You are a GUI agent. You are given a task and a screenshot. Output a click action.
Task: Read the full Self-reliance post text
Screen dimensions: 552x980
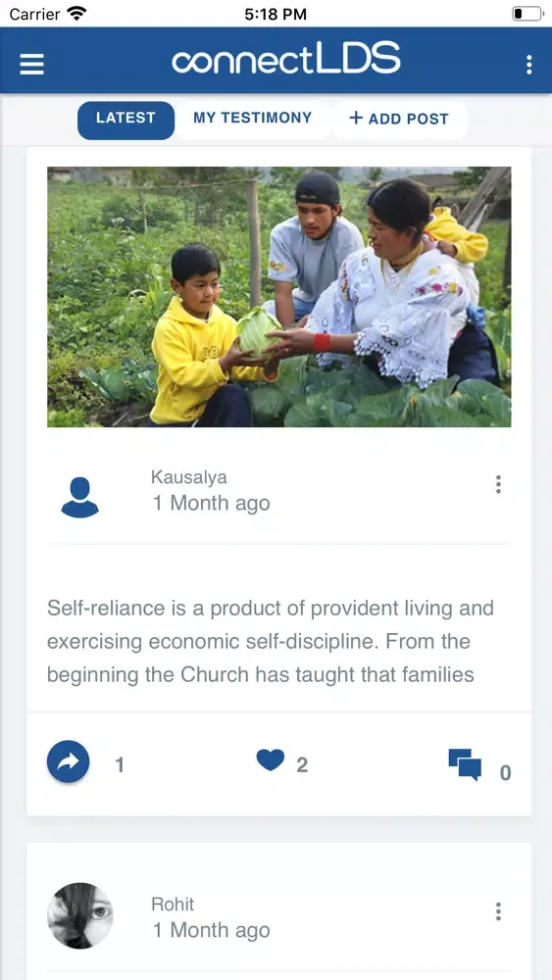270,641
